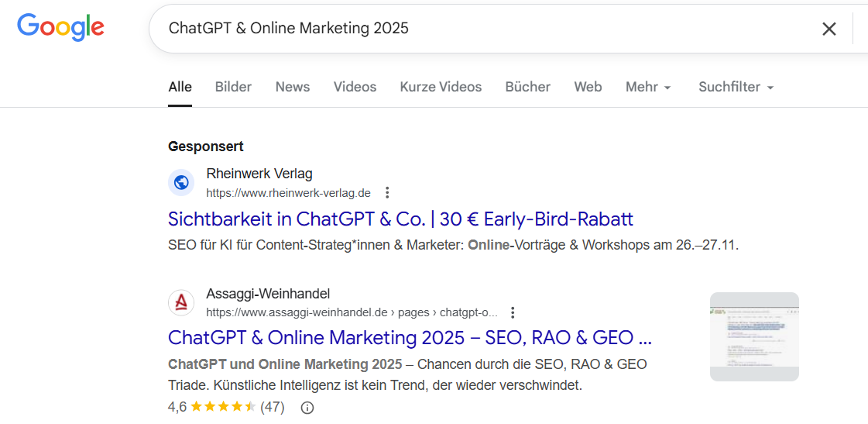Viewport: 868px width, 424px height.
Task: Switch to the Bilder tab
Action: (x=233, y=87)
